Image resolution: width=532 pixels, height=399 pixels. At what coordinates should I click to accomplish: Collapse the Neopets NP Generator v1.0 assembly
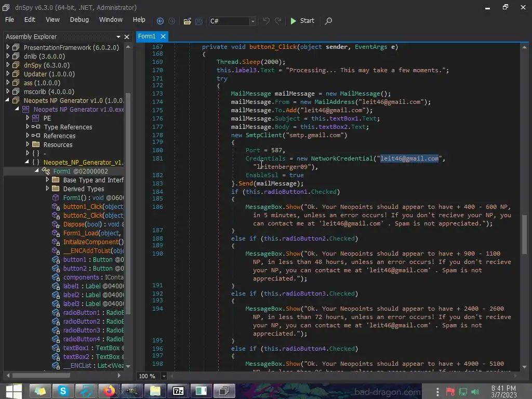tap(7, 100)
